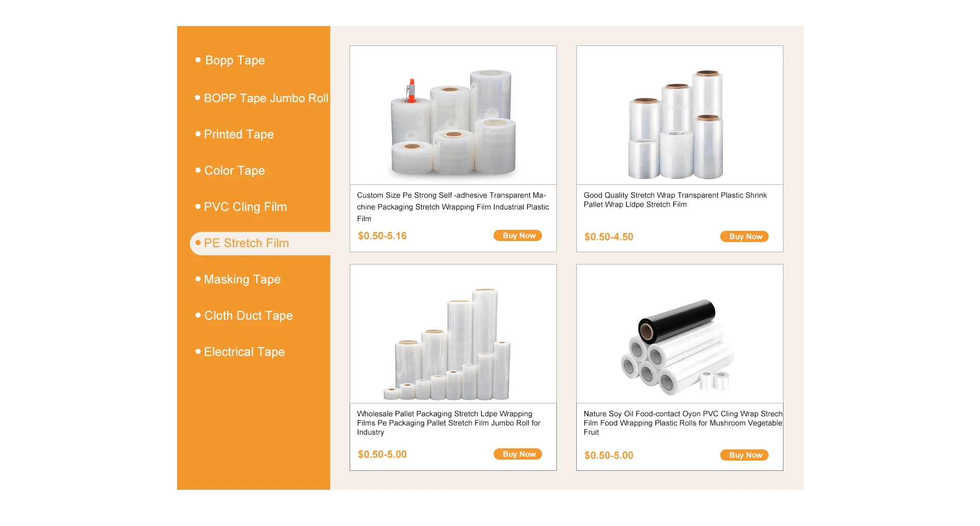View the self-adhesive film rolls image
Image resolution: width=980 pixels, height=526 pixels.
point(453,115)
